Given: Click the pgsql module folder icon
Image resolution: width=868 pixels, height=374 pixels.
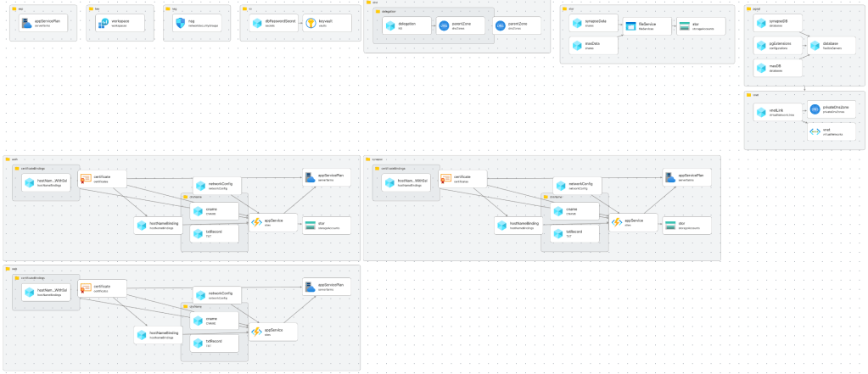Looking at the screenshot, I should [x=749, y=8].
